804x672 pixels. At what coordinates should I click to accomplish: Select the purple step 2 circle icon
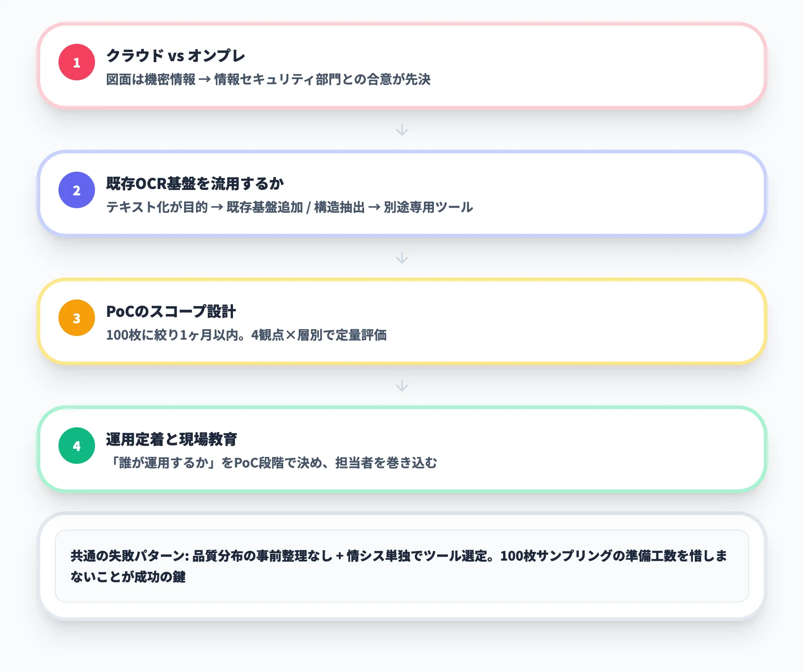[x=76, y=189]
